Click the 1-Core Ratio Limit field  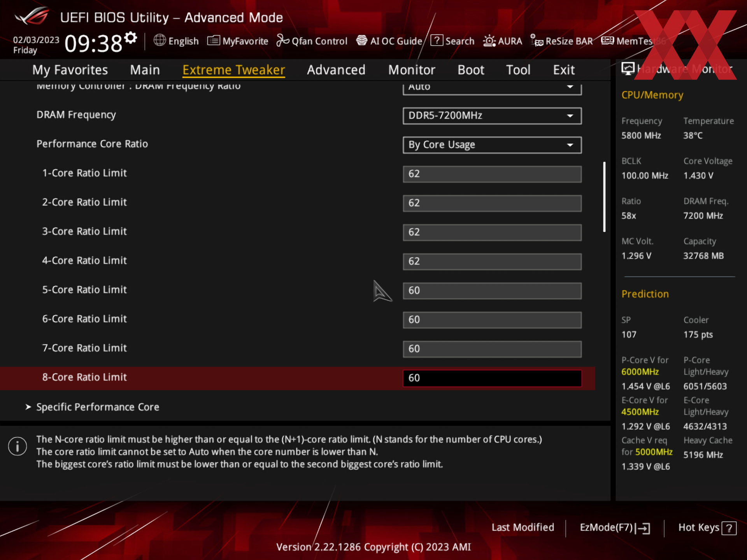[x=492, y=174]
